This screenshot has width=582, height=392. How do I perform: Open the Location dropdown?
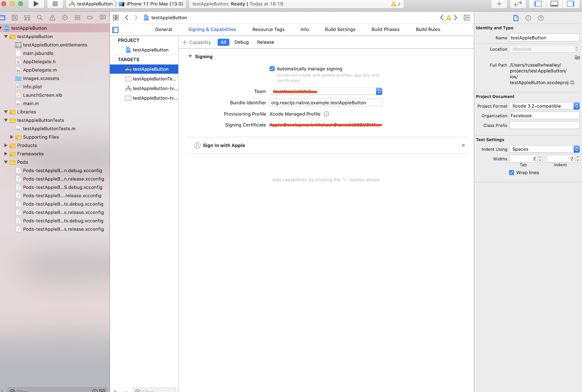pyautogui.click(x=544, y=49)
